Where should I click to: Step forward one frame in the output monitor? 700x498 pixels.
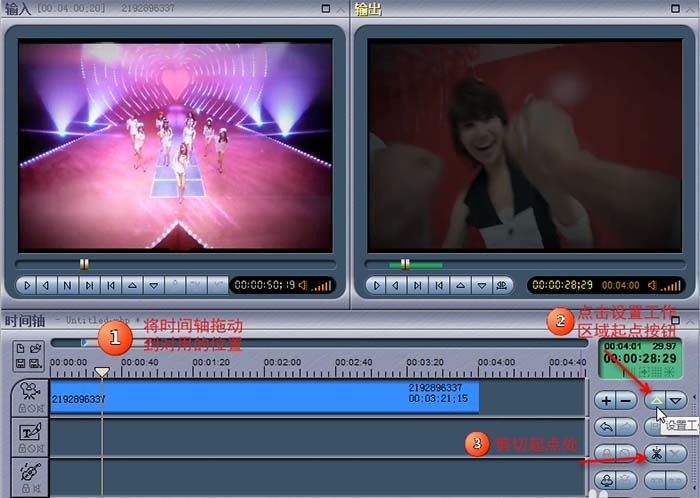point(417,285)
